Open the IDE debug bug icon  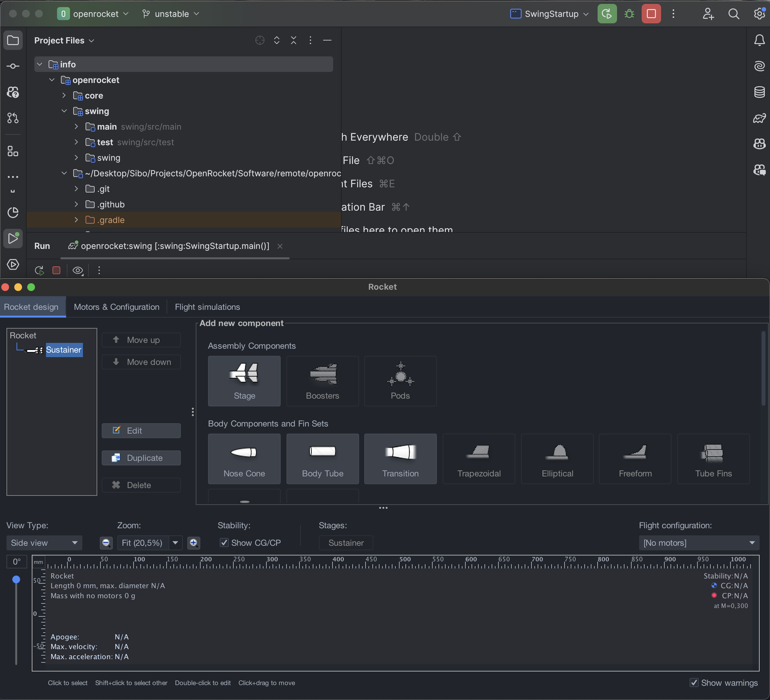(629, 14)
